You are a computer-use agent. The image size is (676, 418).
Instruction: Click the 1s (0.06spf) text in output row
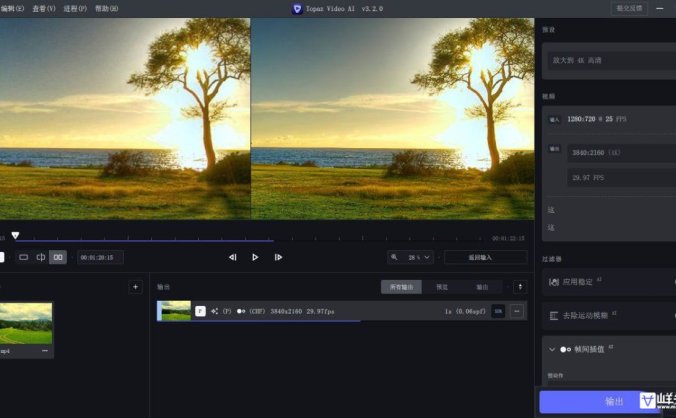(x=465, y=311)
